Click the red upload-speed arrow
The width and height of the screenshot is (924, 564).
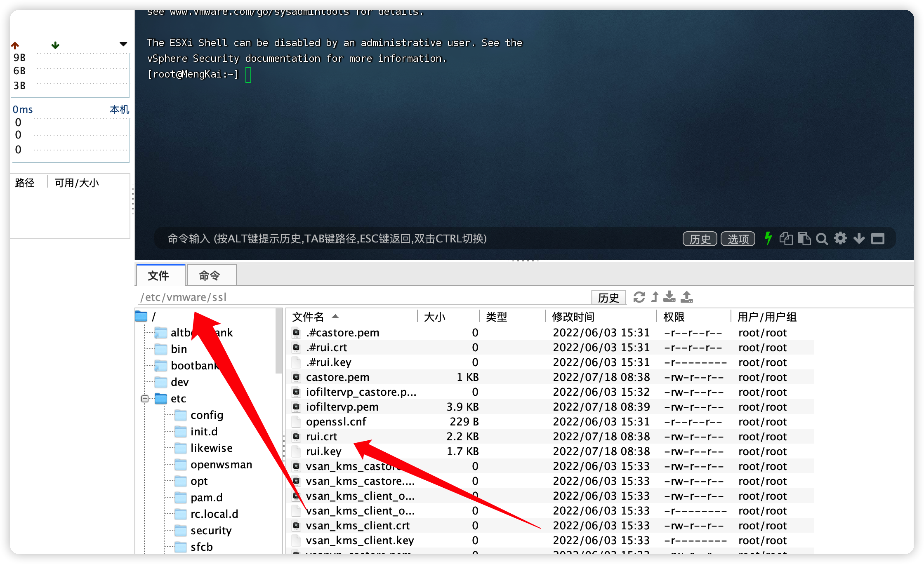click(x=15, y=45)
